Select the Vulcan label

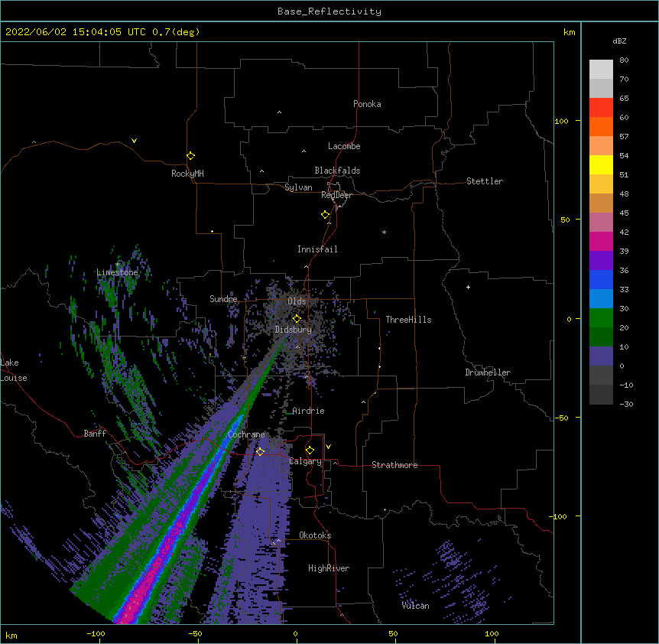[415, 606]
